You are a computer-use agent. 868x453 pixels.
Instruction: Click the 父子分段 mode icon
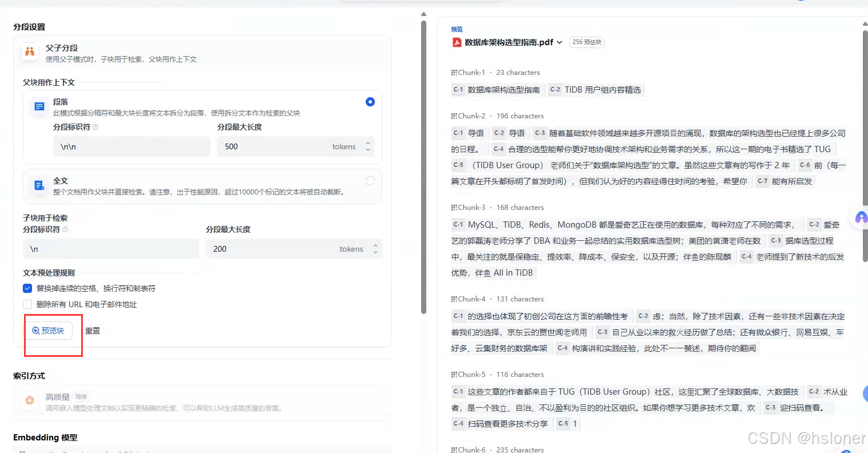[x=30, y=52]
